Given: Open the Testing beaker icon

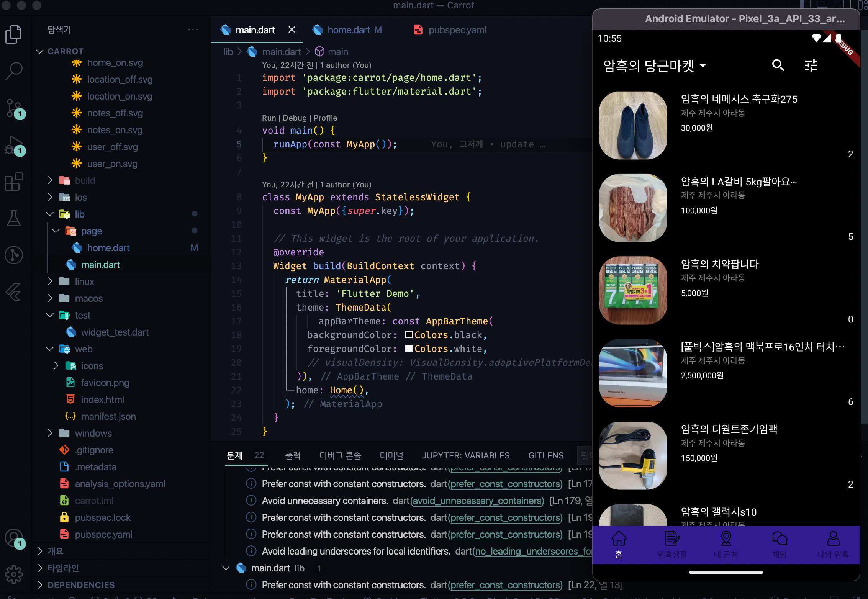Looking at the screenshot, I should pos(14,218).
